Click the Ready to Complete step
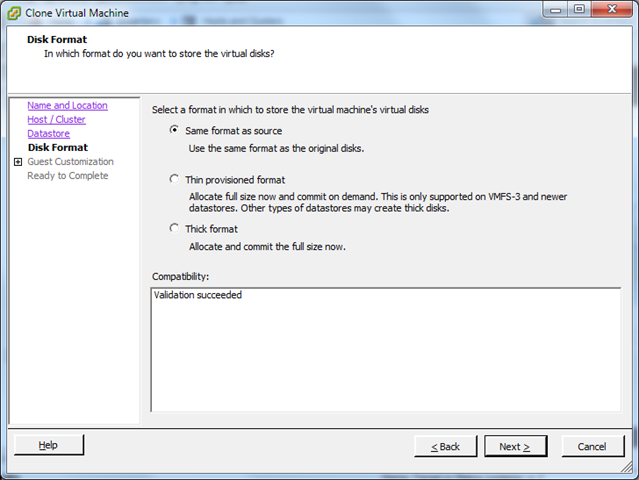Viewport: 639px width, 480px height. point(67,176)
